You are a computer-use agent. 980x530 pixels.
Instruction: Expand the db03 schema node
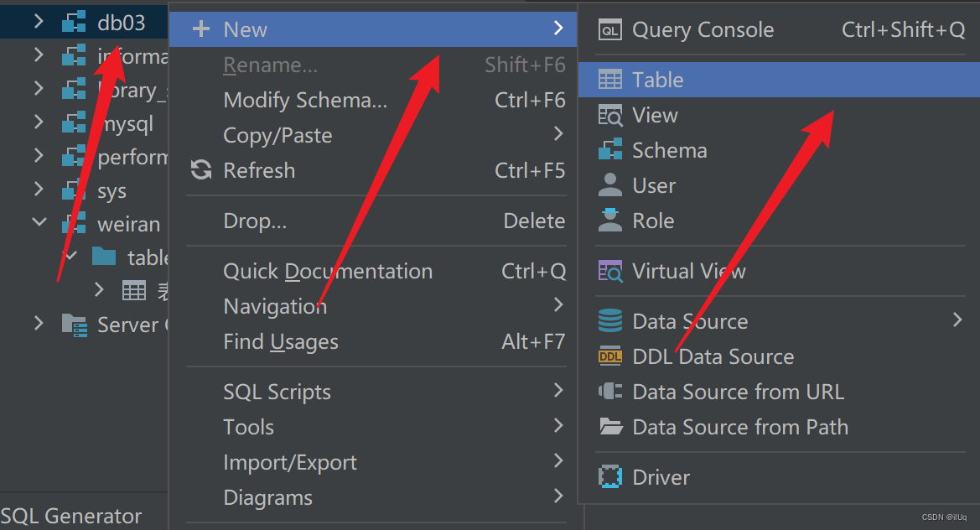click(x=38, y=22)
